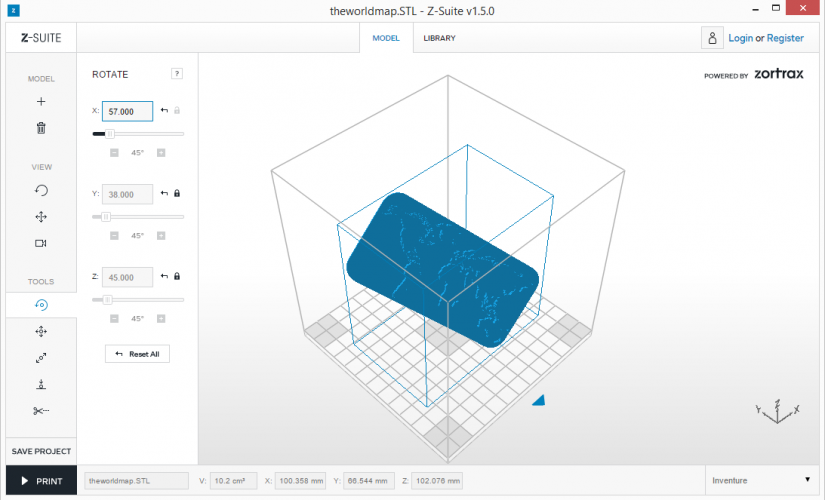Delete the model using trash icon
The image size is (825, 500).
[x=41, y=128]
